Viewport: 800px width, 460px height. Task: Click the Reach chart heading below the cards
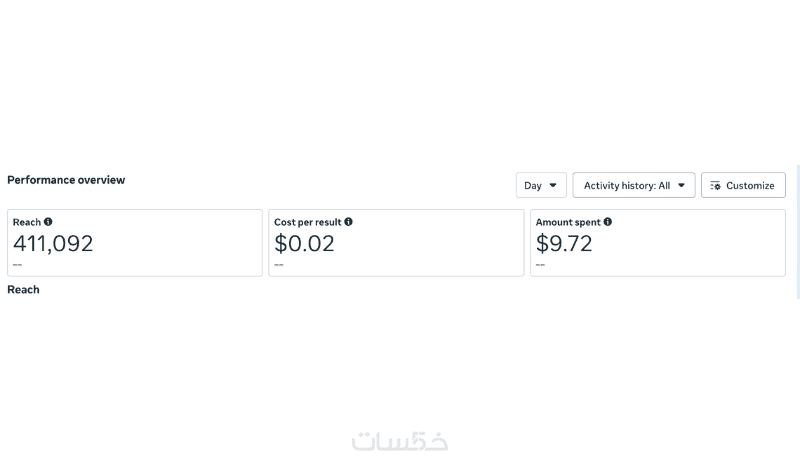pos(23,289)
